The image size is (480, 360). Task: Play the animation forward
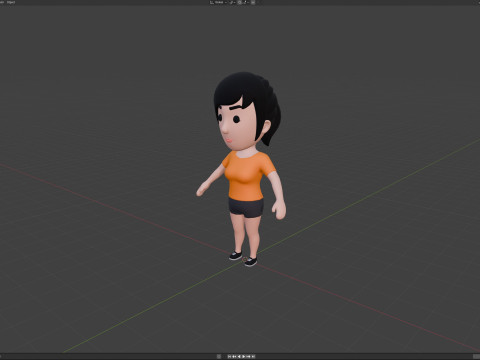pyautogui.click(x=244, y=357)
